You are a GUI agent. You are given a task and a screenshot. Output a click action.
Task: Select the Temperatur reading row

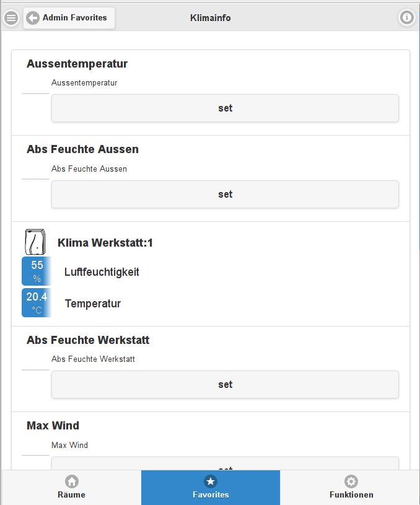pos(93,304)
